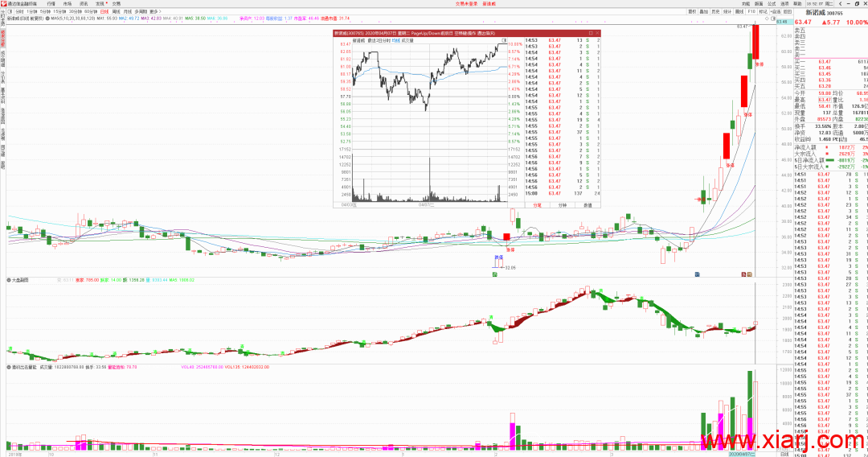868x457 pixels.
Task: Select the 日线 daily period tab
Action: point(104,11)
